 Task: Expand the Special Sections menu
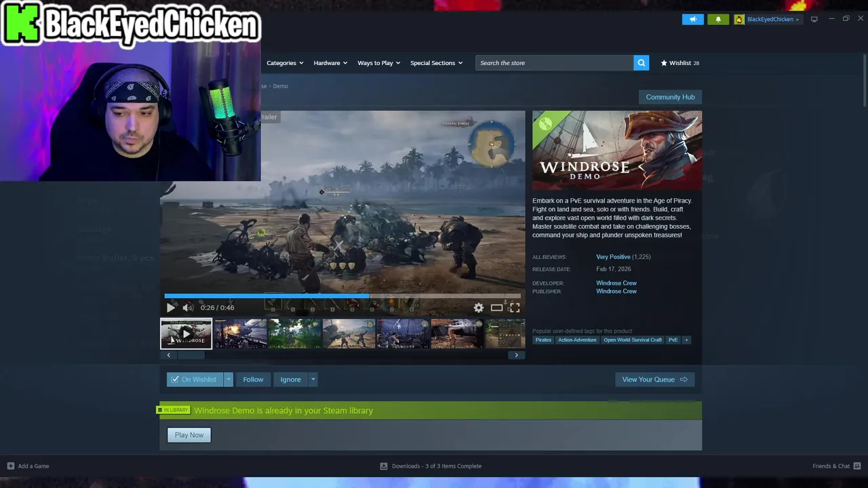[436, 63]
